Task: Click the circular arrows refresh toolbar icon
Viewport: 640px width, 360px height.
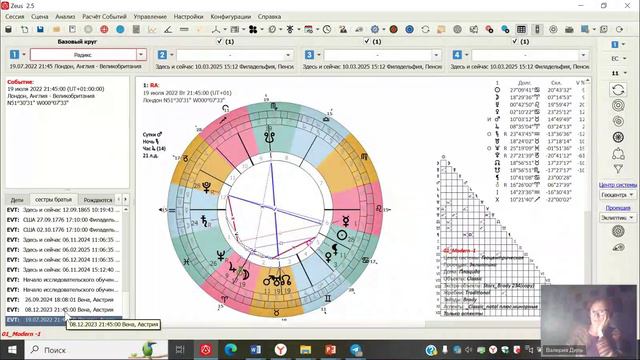Action: [425, 29]
